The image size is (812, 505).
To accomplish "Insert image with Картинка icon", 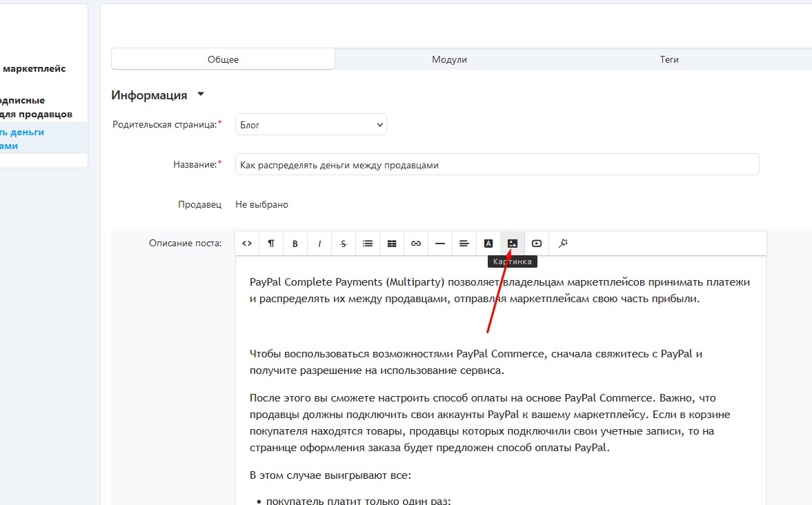I will 513,244.
